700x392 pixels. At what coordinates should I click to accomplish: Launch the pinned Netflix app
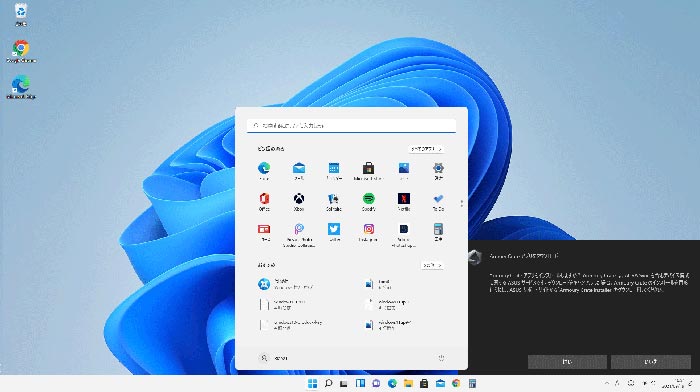click(x=404, y=201)
